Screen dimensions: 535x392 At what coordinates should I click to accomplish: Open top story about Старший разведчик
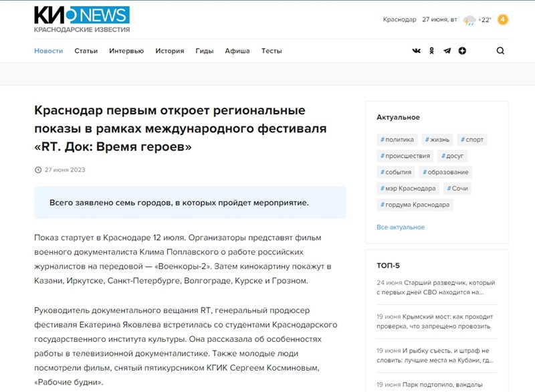[436, 287]
